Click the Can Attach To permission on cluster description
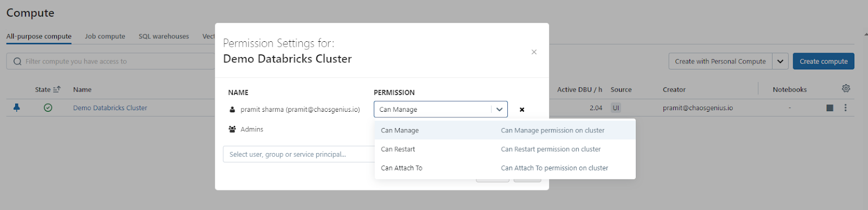 click(554, 168)
